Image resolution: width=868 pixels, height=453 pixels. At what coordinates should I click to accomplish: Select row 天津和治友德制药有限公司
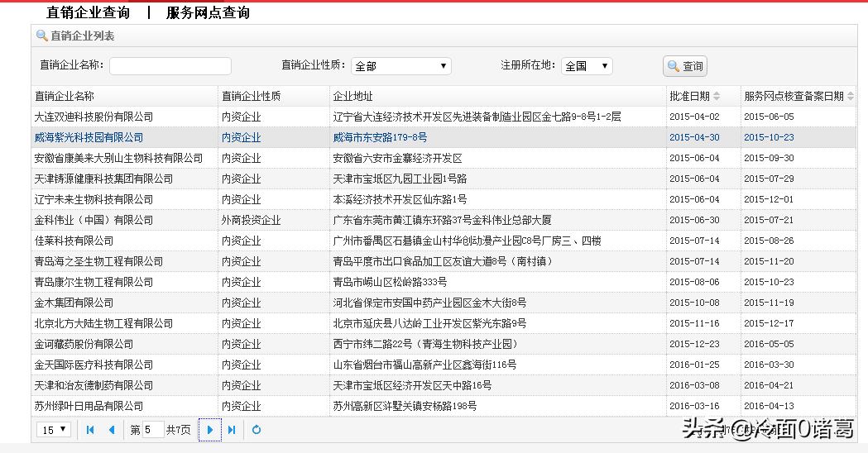(x=444, y=385)
